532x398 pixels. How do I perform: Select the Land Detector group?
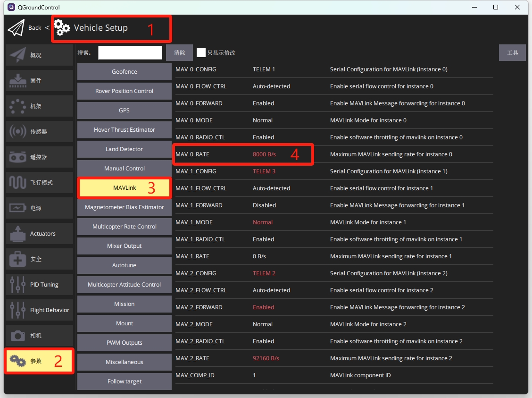coord(125,149)
